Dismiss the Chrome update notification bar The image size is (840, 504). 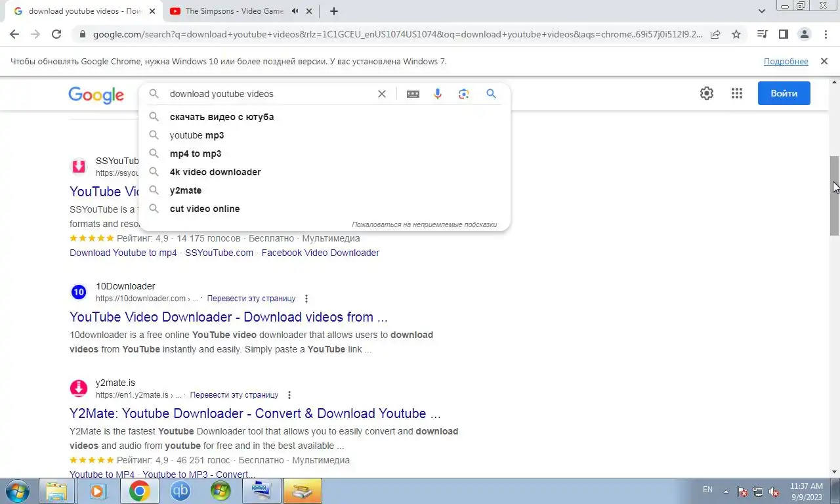coord(824,61)
